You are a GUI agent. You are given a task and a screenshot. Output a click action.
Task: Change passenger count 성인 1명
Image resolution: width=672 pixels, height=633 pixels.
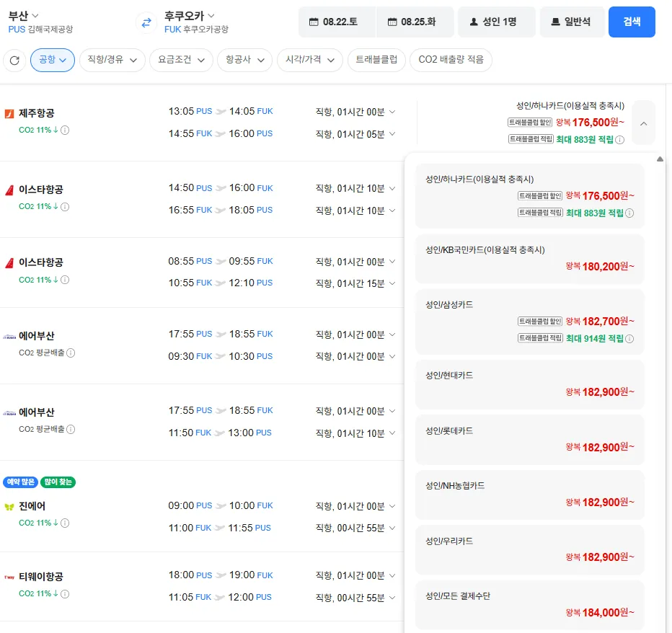tap(496, 22)
